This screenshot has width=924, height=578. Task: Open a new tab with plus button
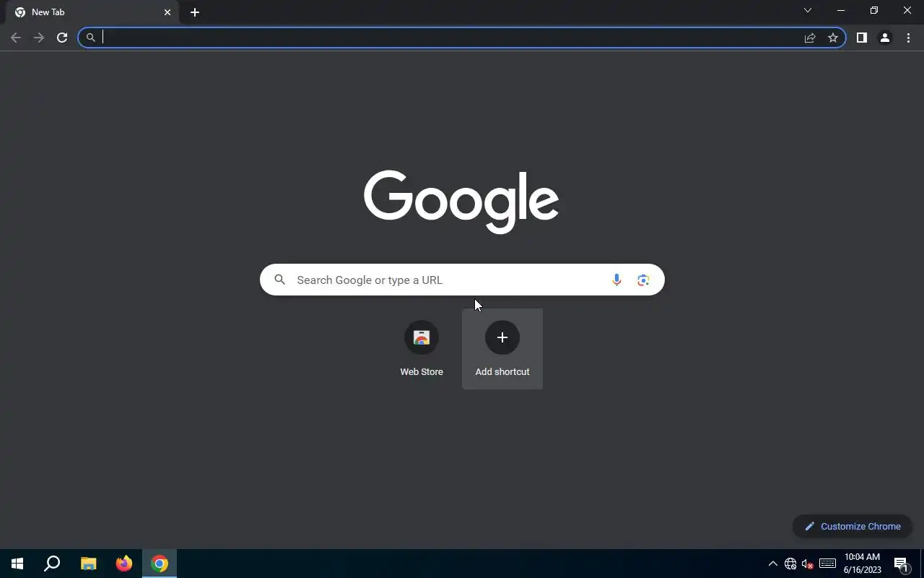click(194, 12)
